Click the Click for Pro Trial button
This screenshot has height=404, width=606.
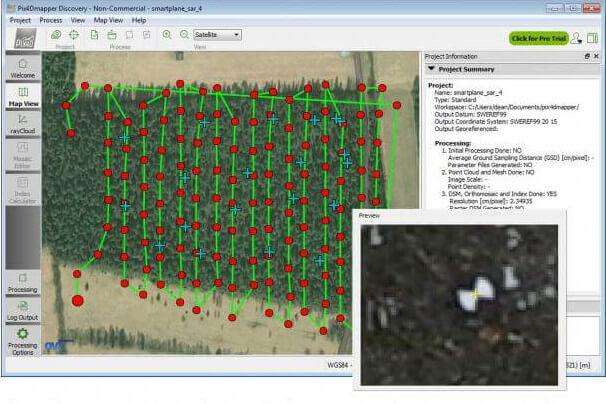(538, 38)
